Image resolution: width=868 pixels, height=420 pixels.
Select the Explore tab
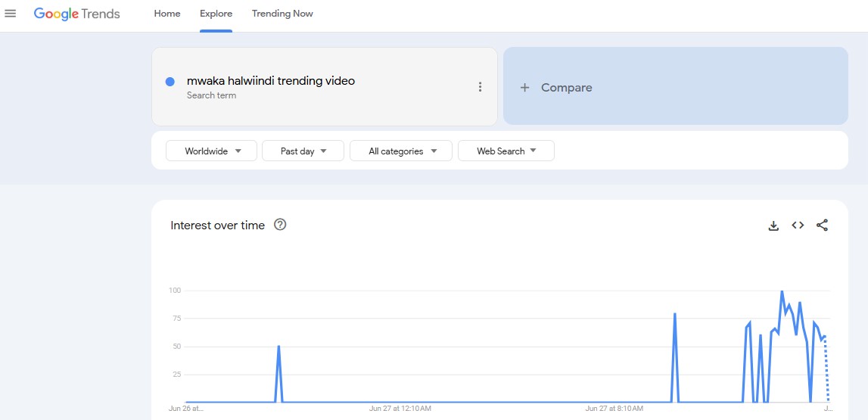216,14
